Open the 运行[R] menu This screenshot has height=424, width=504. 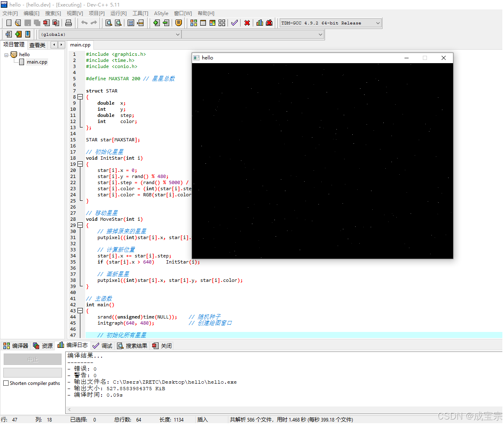pos(118,13)
